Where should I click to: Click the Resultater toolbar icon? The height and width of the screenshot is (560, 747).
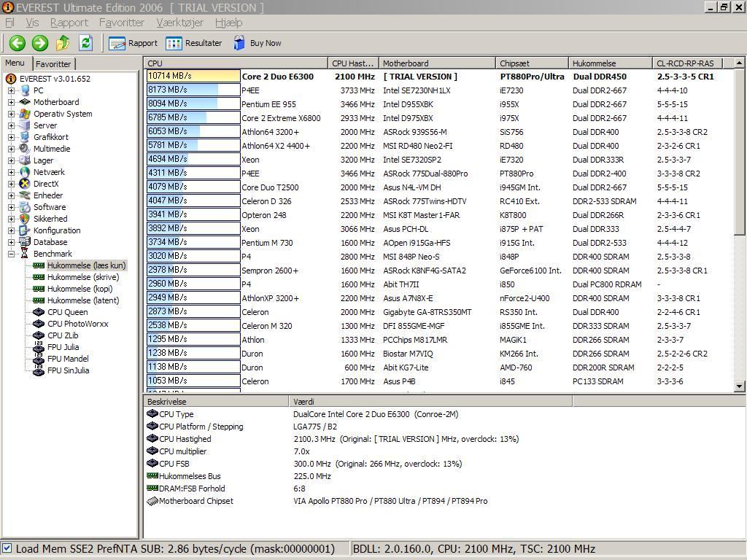[x=174, y=43]
